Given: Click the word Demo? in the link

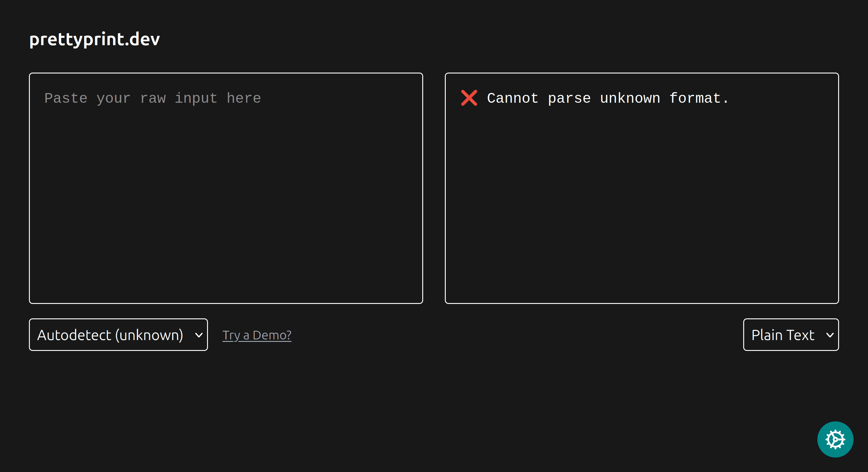Looking at the screenshot, I should click(x=272, y=335).
